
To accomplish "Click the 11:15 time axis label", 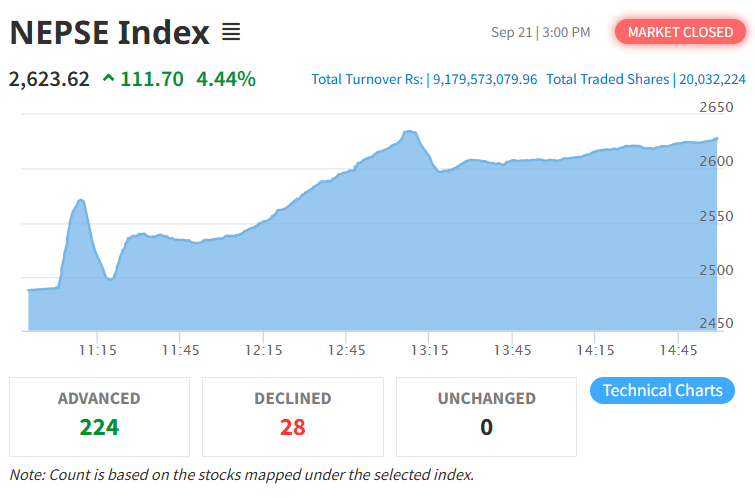I will click(x=97, y=350).
